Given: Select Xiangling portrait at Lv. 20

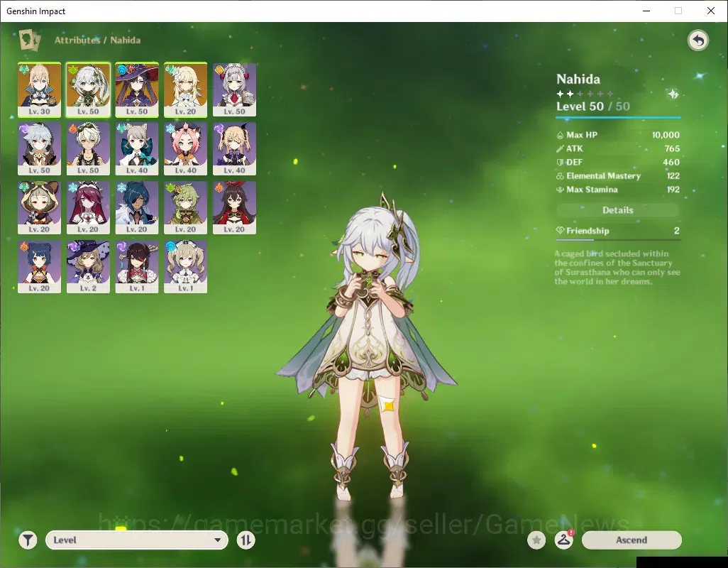Looking at the screenshot, I should [x=40, y=266].
